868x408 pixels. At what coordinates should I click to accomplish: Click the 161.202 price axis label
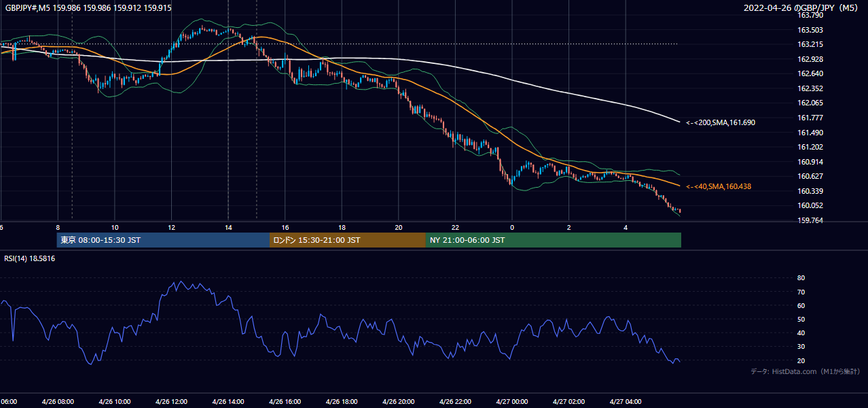(x=810, y=147)
